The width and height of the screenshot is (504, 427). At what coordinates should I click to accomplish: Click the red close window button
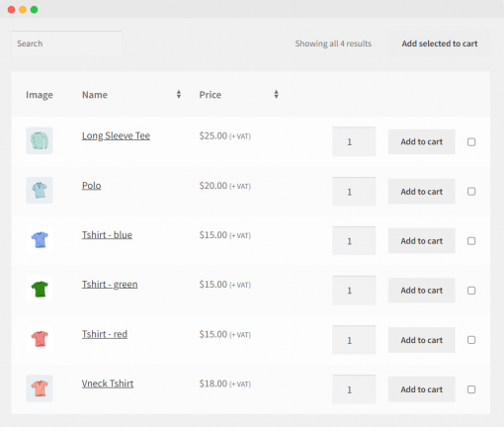pyautogui.click(x=12, y=10)
